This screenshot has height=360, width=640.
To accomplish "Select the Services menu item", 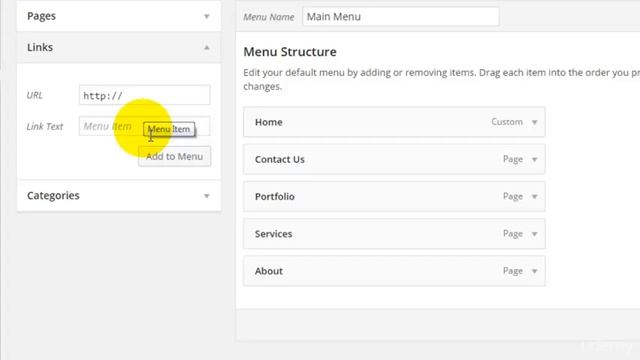I will click(394, 234).
